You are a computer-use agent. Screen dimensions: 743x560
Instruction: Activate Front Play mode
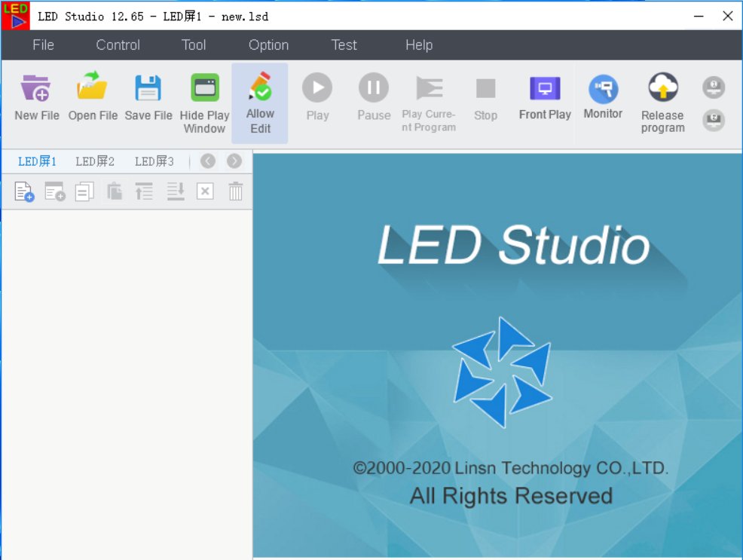545,97
